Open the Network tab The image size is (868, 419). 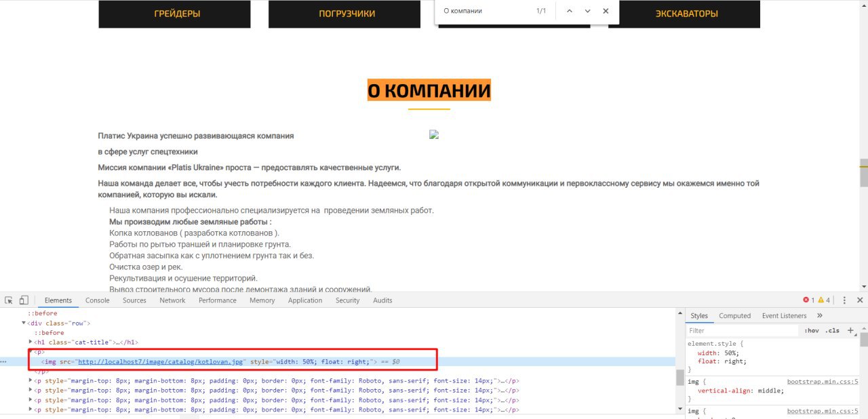(x=172, y=300)
